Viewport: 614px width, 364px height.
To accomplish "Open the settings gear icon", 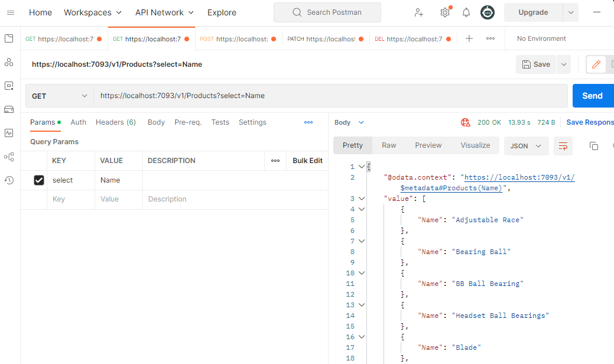I will [x=444, y=12].
